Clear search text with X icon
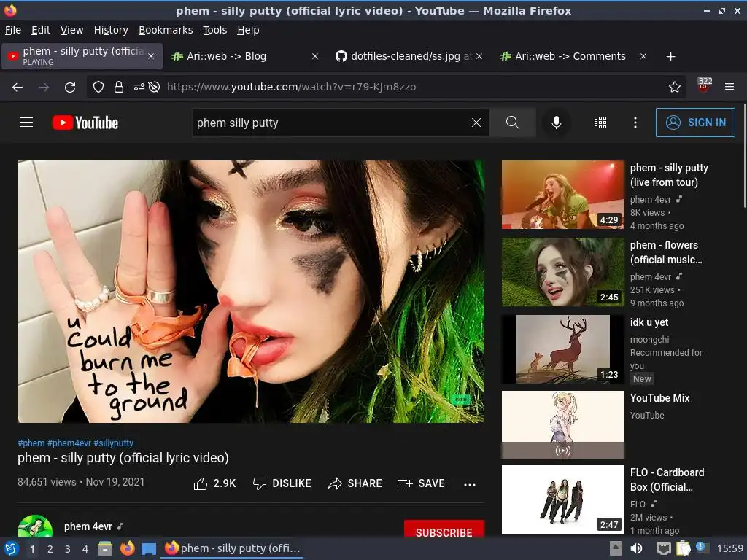Image resolution: width=747 pixels, height=560 pixels. pyautogui.click(x=476, y=122)
